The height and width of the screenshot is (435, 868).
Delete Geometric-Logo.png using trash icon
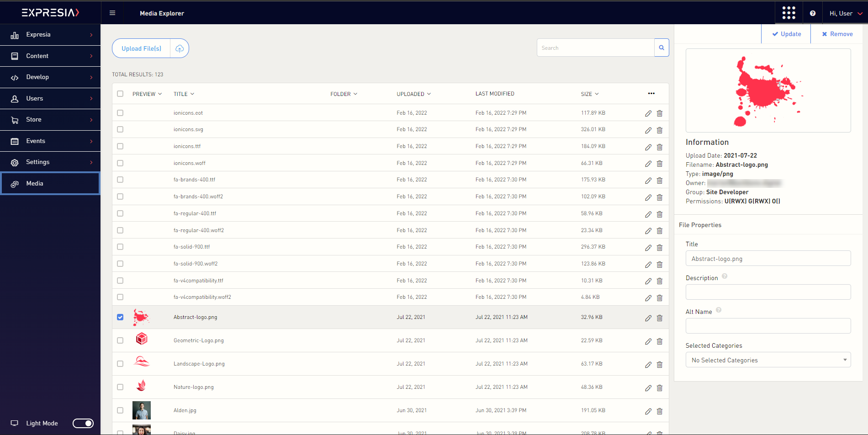pyautogui.click(x=659, y=341)
